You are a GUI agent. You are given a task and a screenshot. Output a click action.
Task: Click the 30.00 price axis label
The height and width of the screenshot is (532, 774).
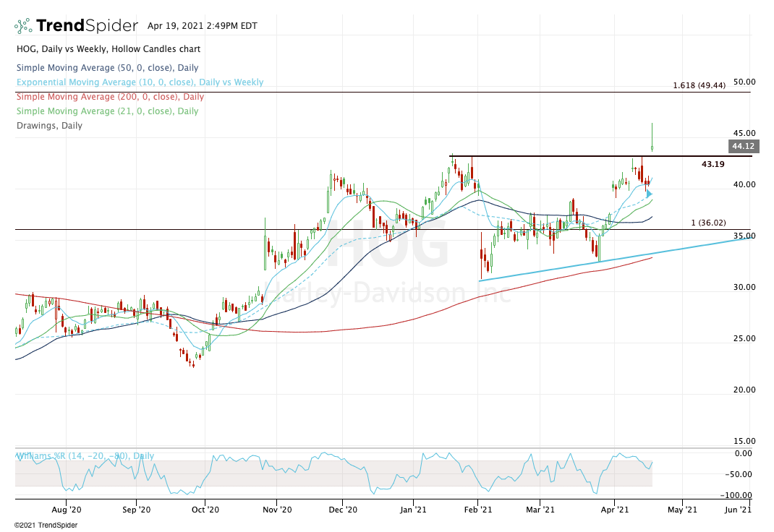(744, 287)
